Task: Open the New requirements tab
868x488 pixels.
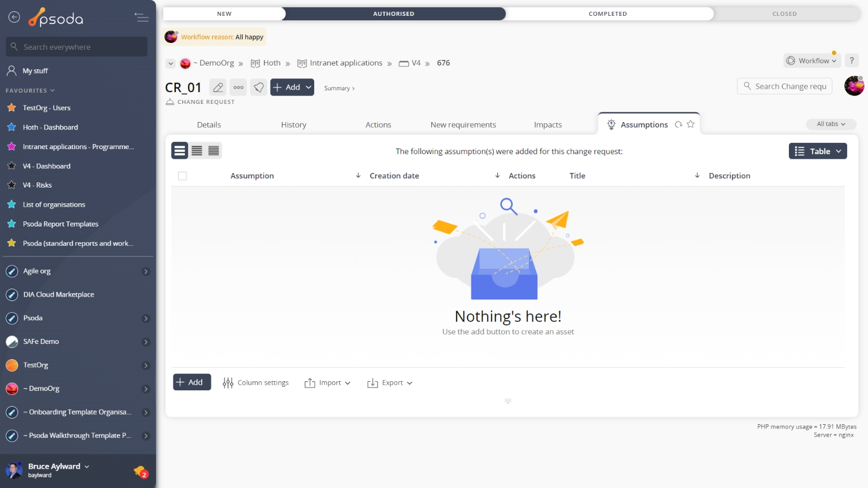Action: tap(463, 125)
